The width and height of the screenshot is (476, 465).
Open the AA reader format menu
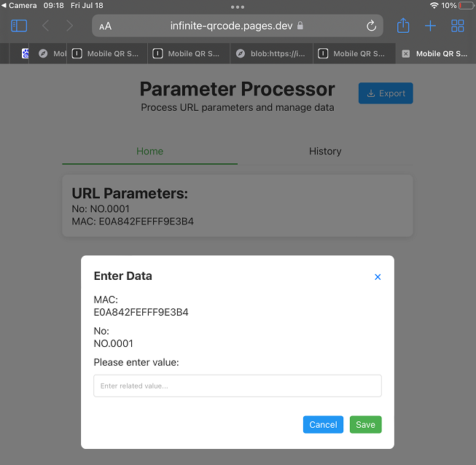click(x=106, y=26)
